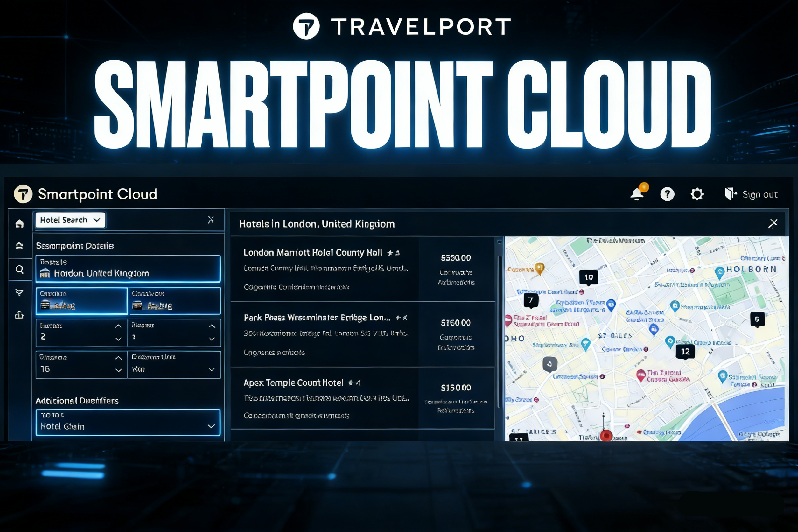798x532 pixels.
Task: Click map marker numbered 12
Action: (685, 352)
